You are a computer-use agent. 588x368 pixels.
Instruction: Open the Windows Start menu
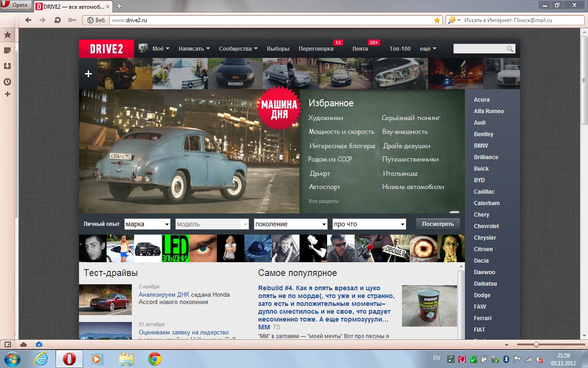tap(12, 359)
